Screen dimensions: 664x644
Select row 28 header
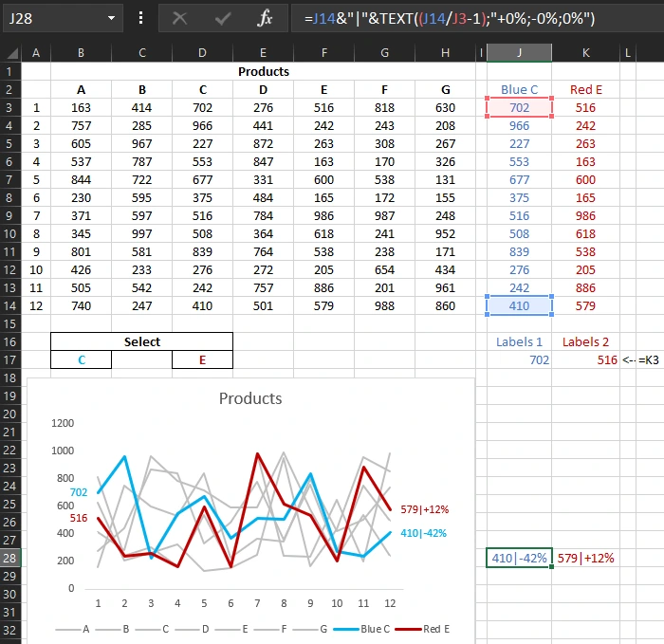(x=10, y=558)
